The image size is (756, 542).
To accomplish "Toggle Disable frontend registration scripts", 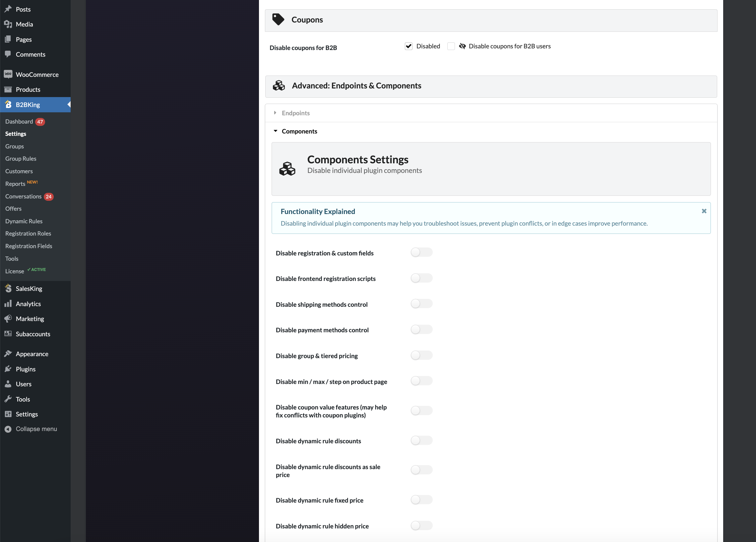I will pyautogui.click(x=421, y=278).
